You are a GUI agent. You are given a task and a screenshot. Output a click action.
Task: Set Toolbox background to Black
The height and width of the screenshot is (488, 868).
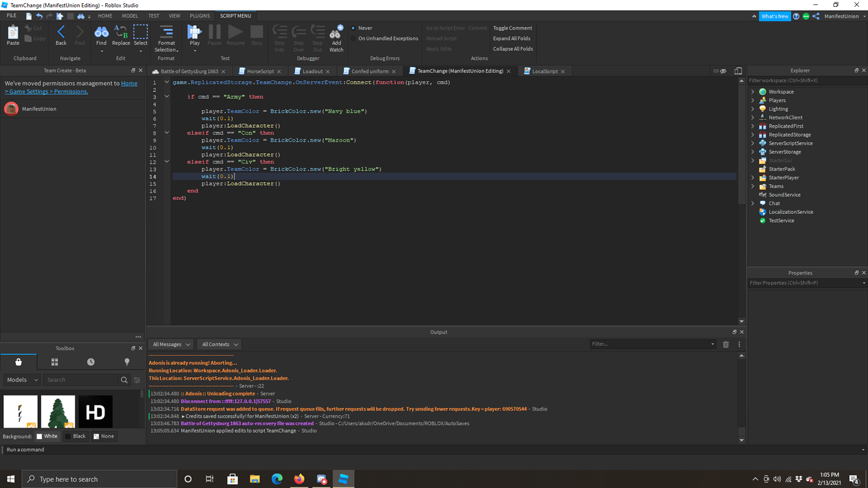coord(75,436)
